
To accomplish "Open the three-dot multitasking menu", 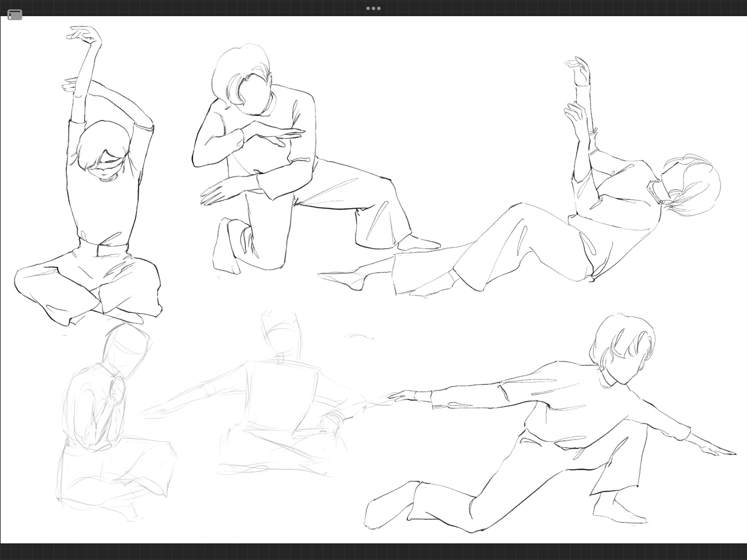I will pos(373,8).
